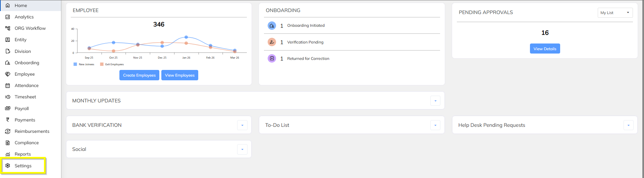Click the Payments rupee icon

[x=8, y=120]
